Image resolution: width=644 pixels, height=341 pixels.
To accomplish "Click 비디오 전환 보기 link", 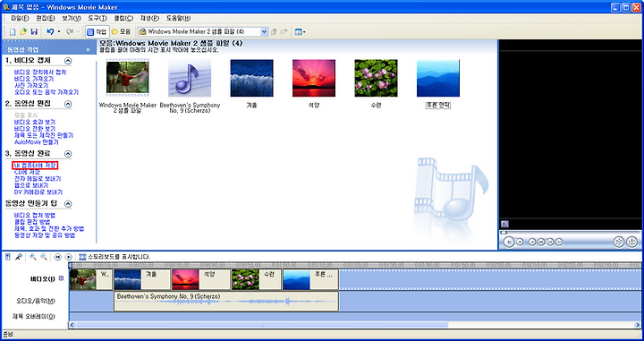I will [x=35, y=129].
